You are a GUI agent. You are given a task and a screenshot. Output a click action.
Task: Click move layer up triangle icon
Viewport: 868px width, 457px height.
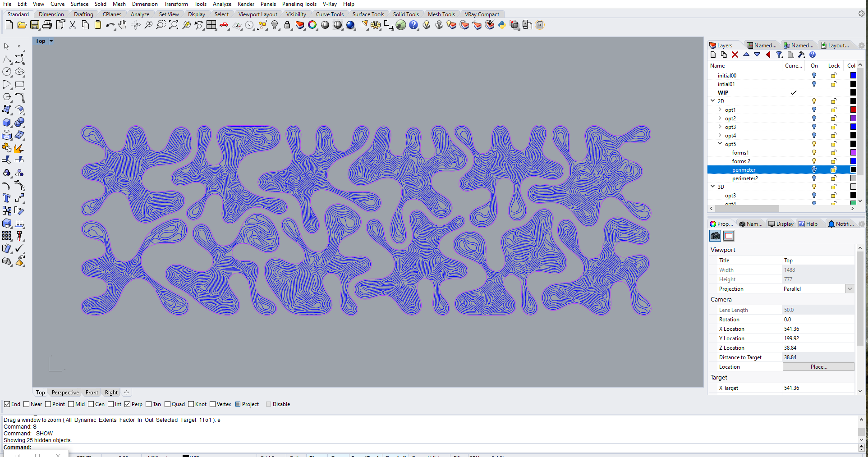[x=746, y=55]
